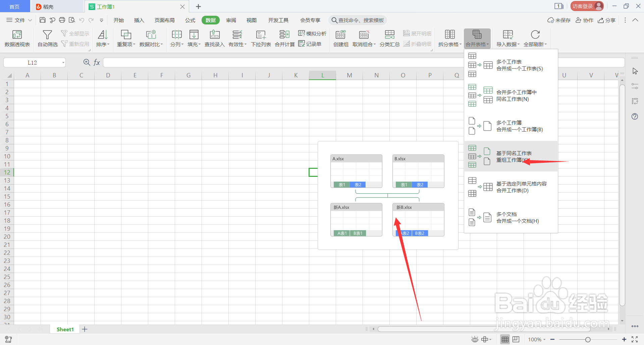Open the 数据对比 comparison tool
644x345 pixels.
click(151, 39)
